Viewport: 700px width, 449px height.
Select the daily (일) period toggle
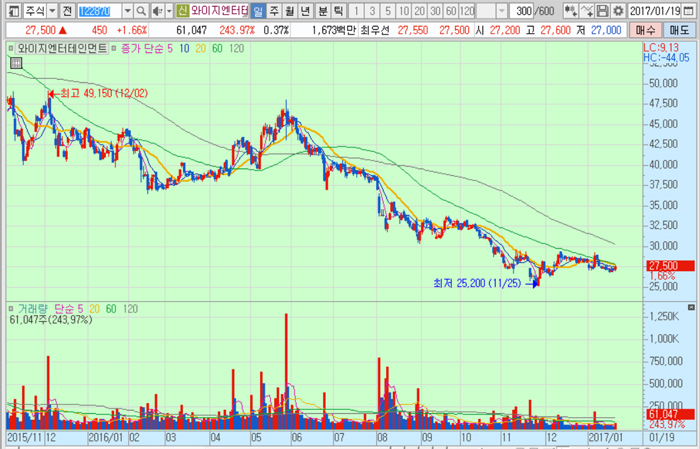coord(258,10)
